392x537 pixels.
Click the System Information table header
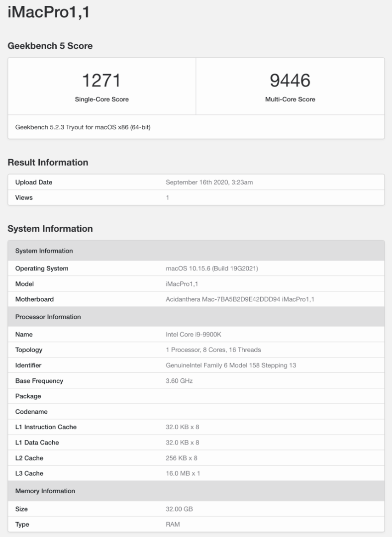tap(44, 251)
